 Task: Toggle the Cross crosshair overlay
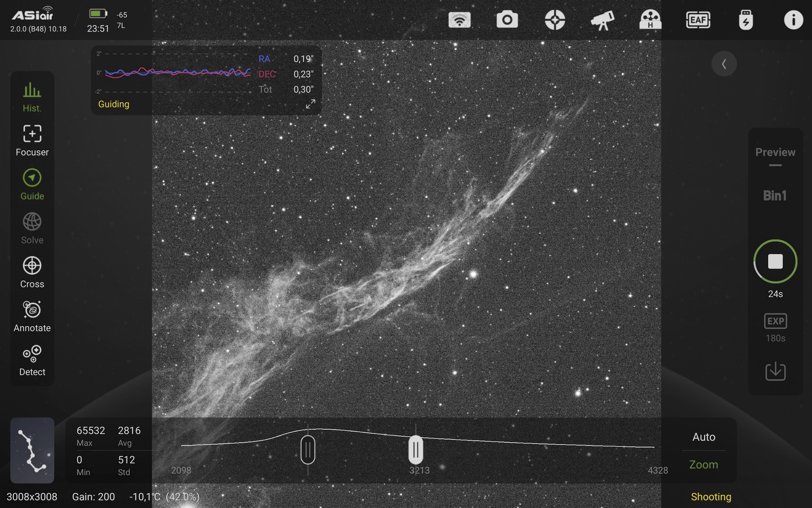click(x=32, y=272)
